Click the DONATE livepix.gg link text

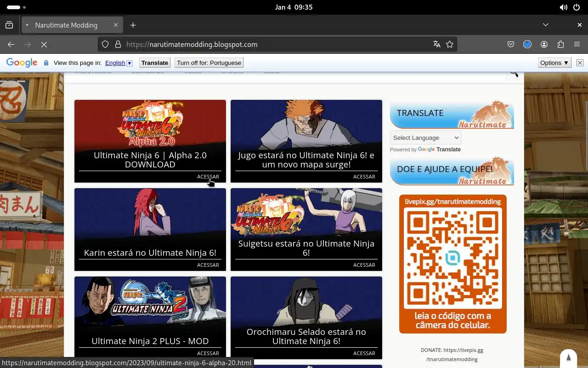452,354
